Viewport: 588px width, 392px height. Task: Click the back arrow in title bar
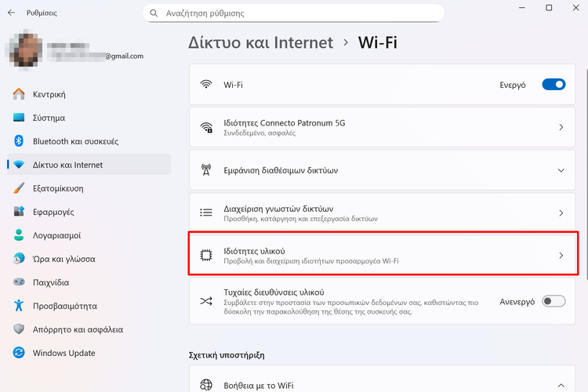click(11, 13)
